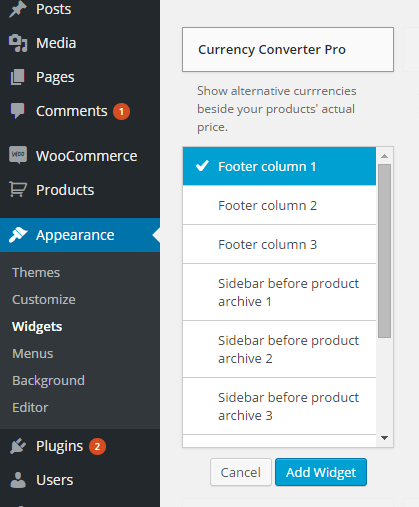Click the Comments speech bubble icon

[x=18, y=111]
